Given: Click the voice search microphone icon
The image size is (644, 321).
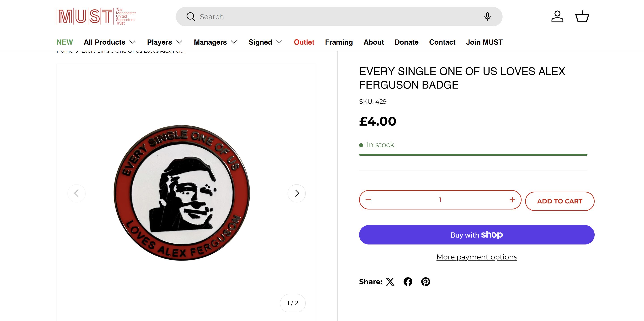Looking at the screenshot, I should (x=487, y=17).
